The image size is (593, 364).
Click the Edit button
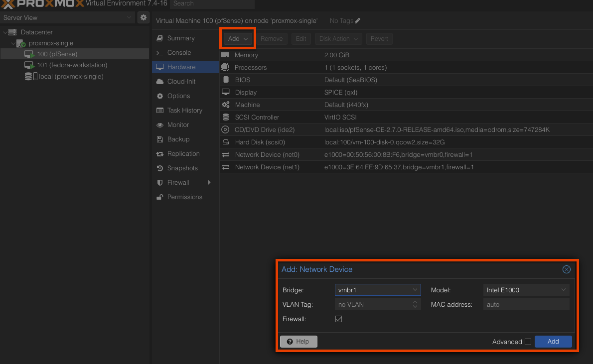(301, 38)
